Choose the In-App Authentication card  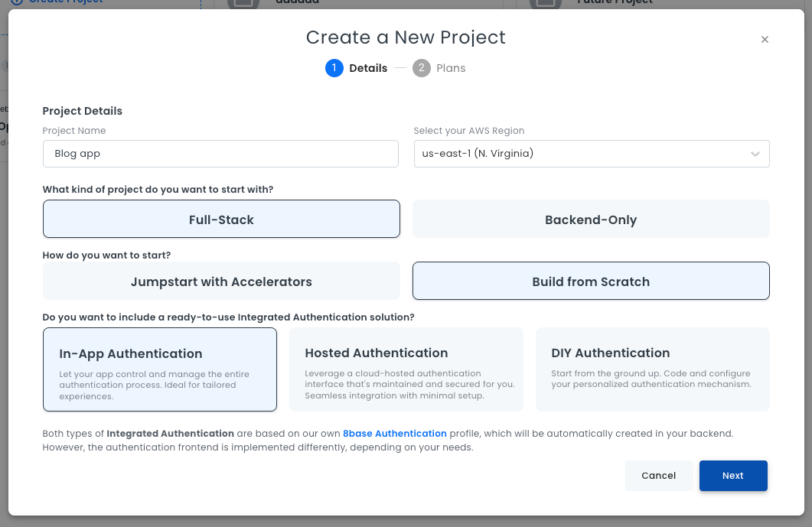[160, 369]
